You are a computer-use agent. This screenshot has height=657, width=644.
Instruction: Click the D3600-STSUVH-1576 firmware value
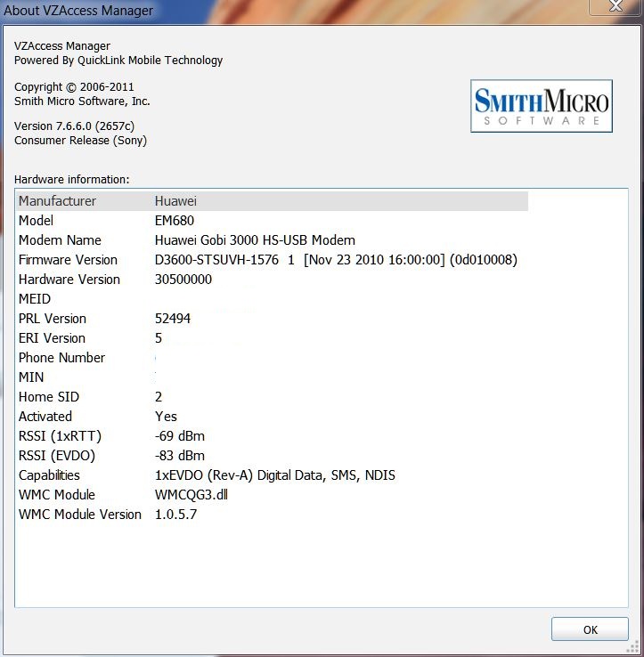[336, 260]
